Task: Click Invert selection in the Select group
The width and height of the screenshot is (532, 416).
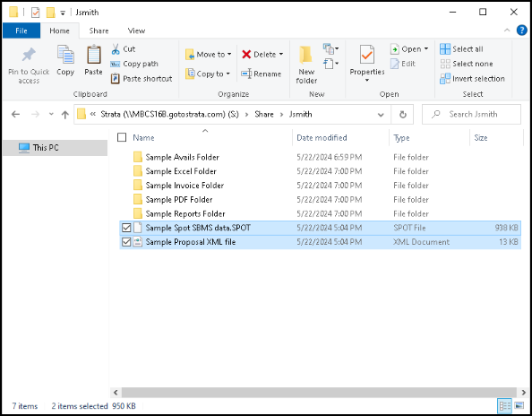Action: pyautogui.click(x=472, y=79)
